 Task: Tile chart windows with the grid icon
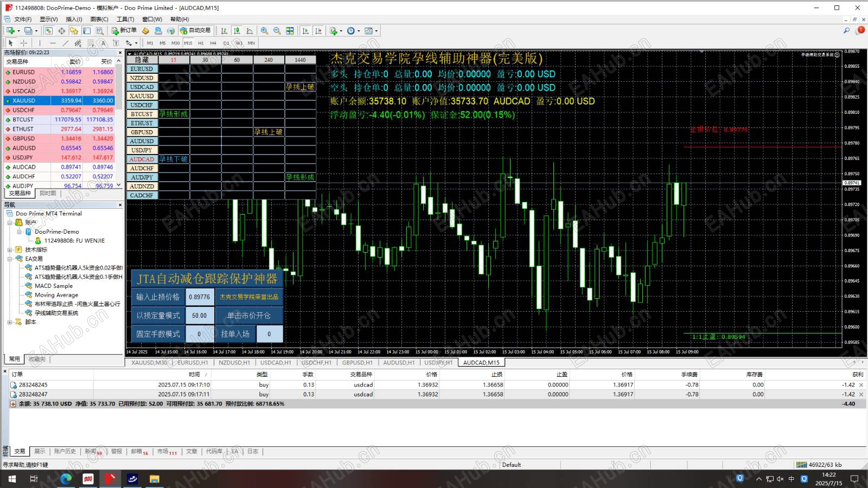pyautogui.click(x=290, y=31)
